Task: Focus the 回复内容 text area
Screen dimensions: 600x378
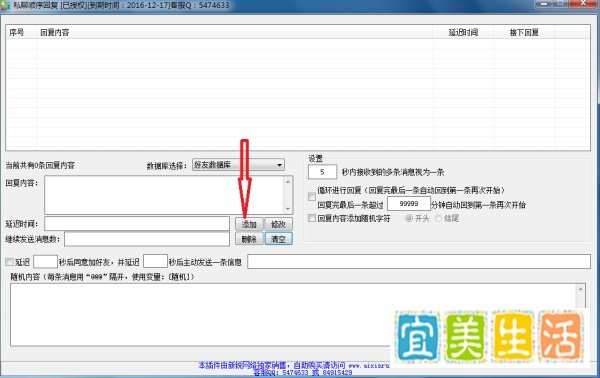Action: point(164,195)
